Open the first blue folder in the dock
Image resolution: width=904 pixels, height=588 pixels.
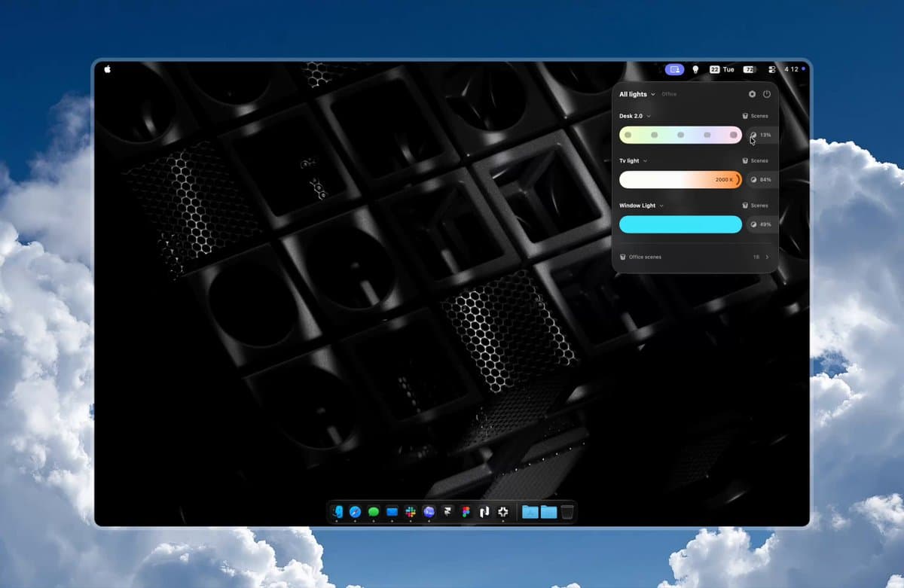pos(530,512)
